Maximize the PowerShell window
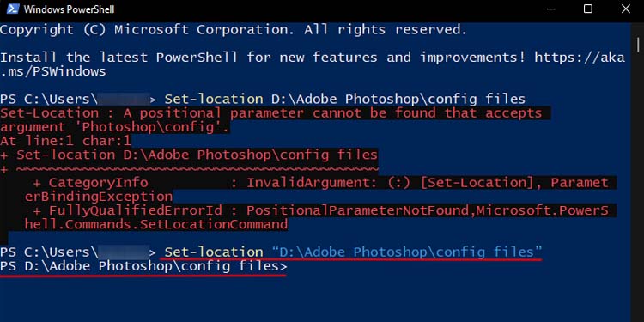644x322 pixels. click(x=588, y=9)
